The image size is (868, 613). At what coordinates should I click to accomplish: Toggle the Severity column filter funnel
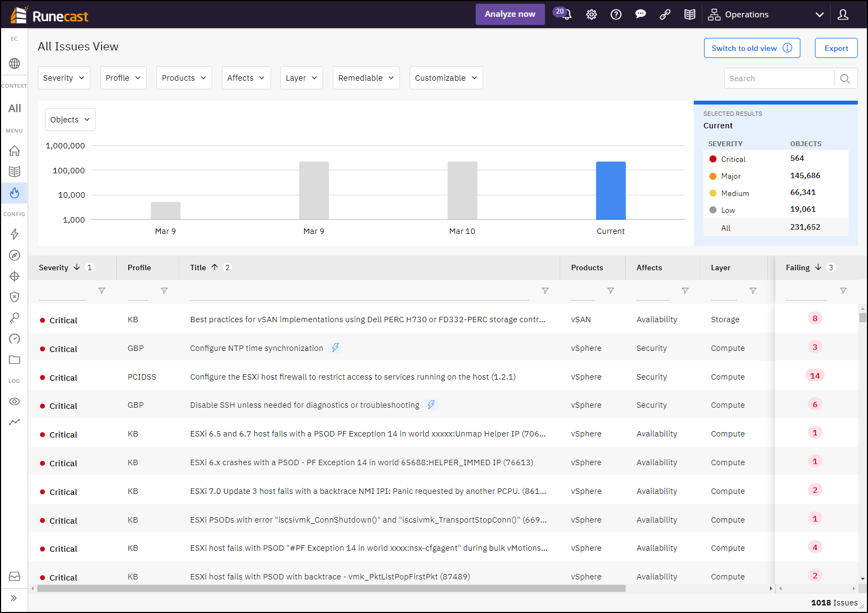tap(102, 291)
